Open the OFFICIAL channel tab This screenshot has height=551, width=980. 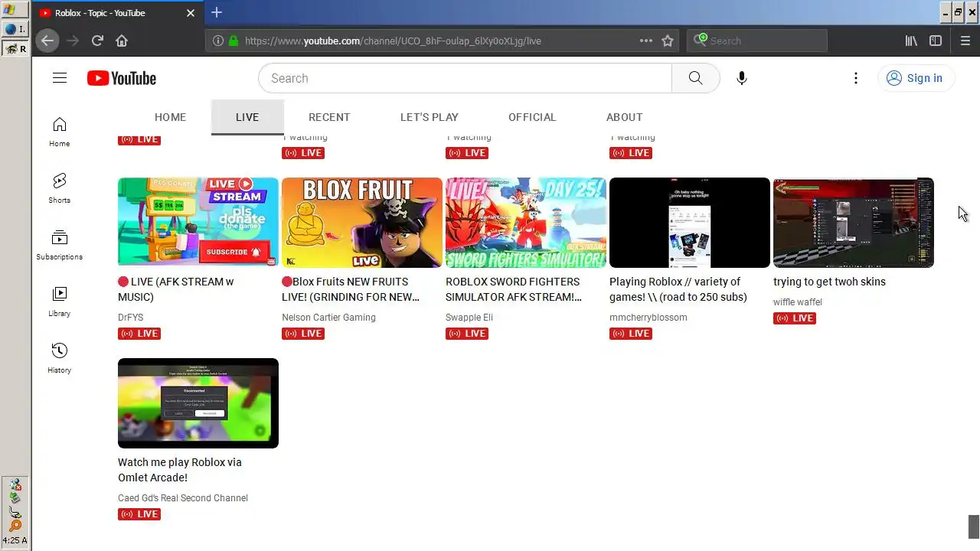pos(532,117)
